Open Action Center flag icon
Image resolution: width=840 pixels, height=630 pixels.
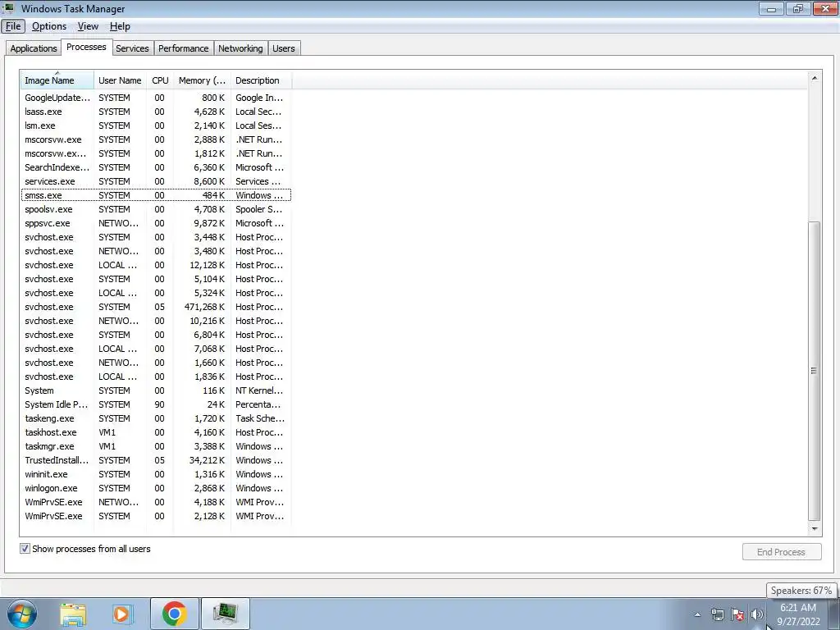(737, 614)
